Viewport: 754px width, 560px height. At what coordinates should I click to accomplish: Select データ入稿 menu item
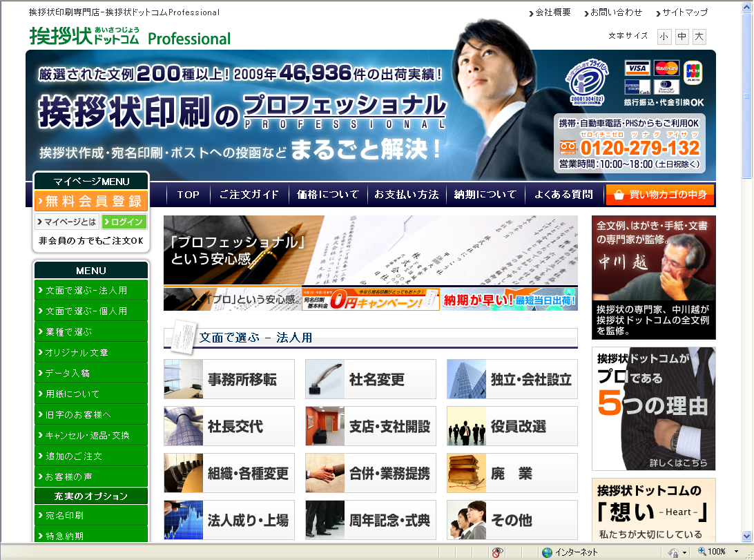[91, 373]
